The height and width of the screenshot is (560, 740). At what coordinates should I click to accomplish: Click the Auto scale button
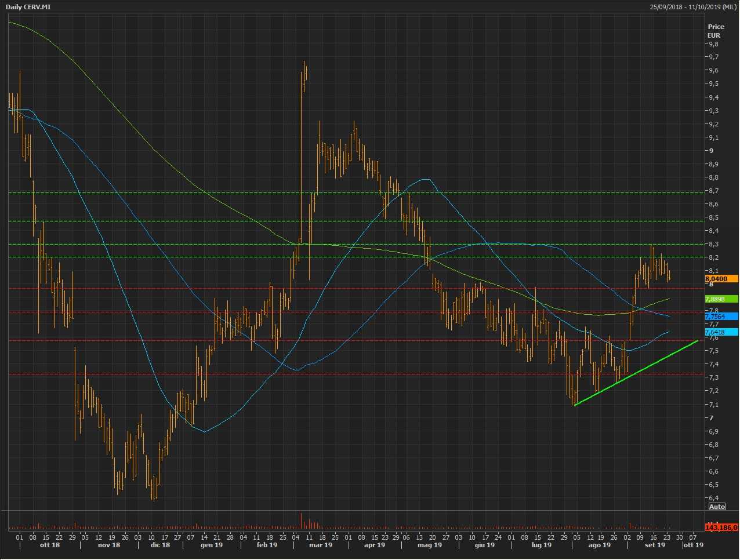point(717,507)
